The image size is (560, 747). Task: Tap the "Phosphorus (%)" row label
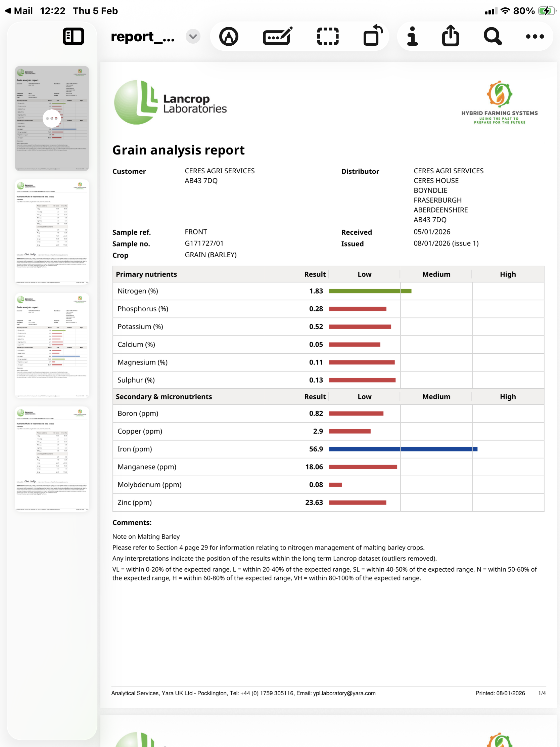pos(143,309)
